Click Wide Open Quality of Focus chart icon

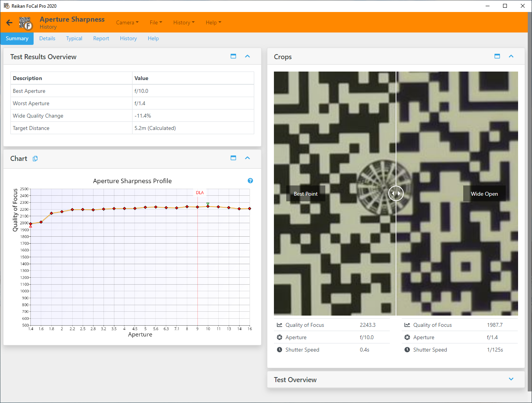point(407,325)
